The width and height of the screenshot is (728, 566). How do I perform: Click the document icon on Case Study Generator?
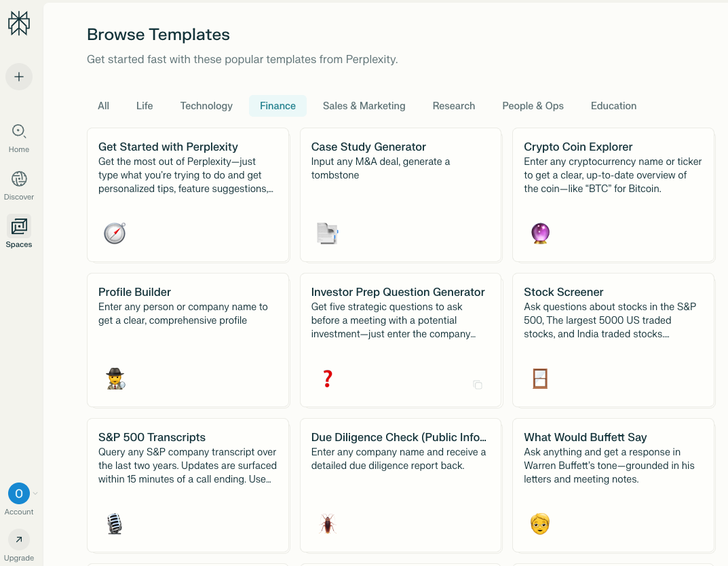[x=327, y=233]
